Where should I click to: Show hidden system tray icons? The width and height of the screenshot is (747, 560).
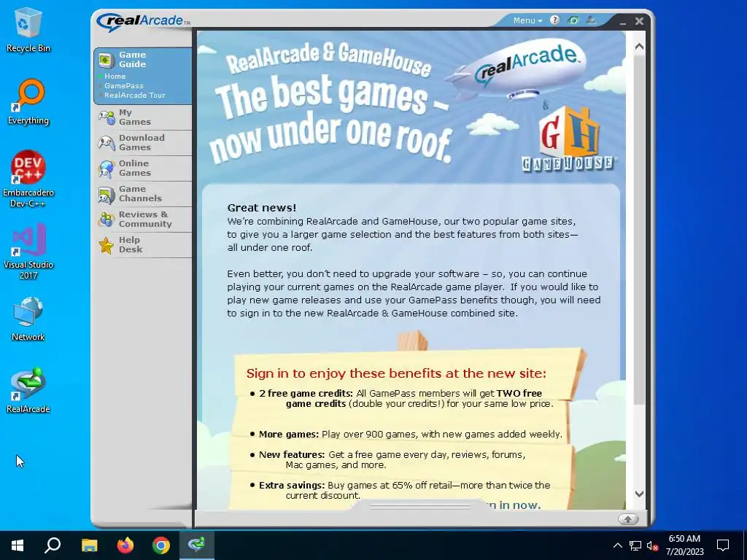click(x=617, y=545)
